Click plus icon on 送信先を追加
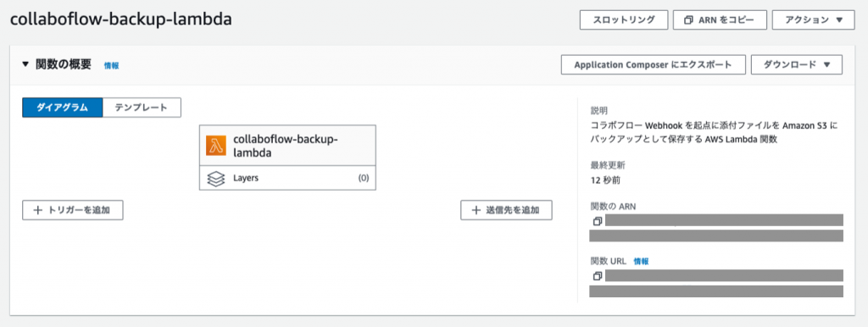The height and width of the screenshot is (327, 868). tap(476, 210)
